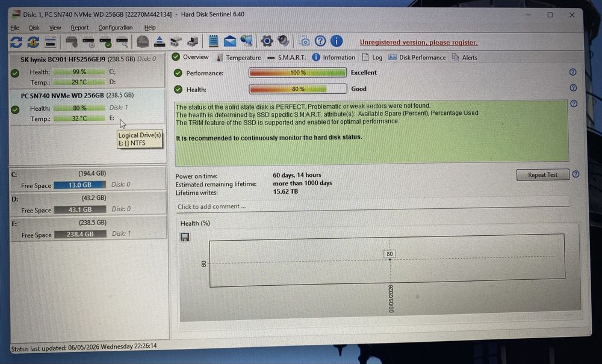Click the '60 days, 14 hours' value
The height and width of the screenshot is (364, 602).
tap(297, 175)
